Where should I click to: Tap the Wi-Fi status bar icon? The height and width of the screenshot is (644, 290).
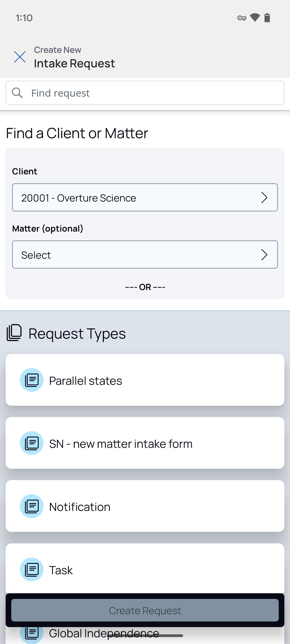pyautogui.click(x=255, y=18)
